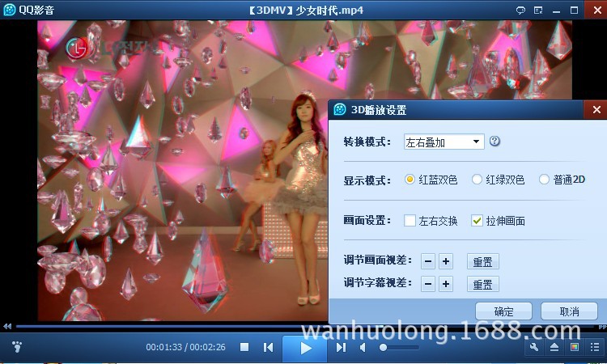Viewport: 607px width, 364px height.
Task: Enable the 左右交换 checkbox
Action: 410,221
